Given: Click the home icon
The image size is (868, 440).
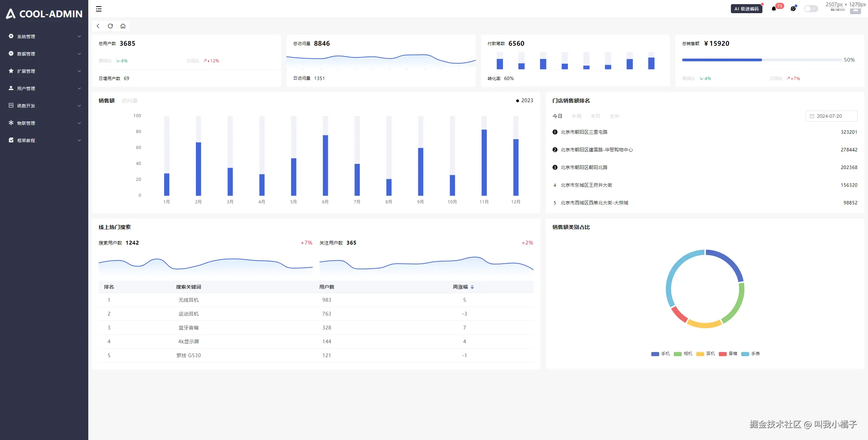Looking at the screenshot, I should (123, 26).
